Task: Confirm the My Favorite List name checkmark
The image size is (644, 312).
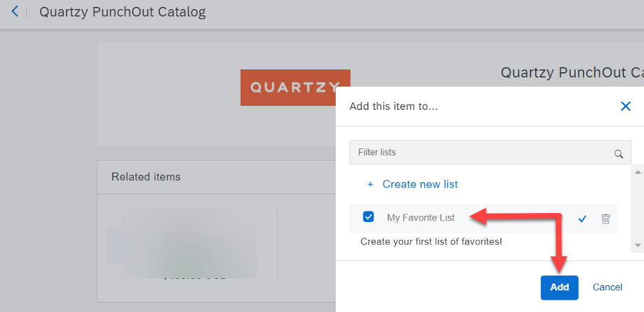Action: pyautogui.click(x=581, y=219)
